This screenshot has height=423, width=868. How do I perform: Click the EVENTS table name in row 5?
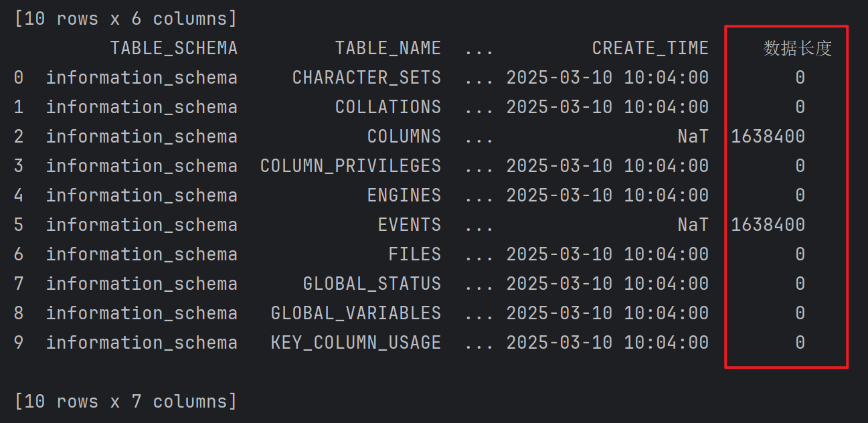tap(409, 225)
